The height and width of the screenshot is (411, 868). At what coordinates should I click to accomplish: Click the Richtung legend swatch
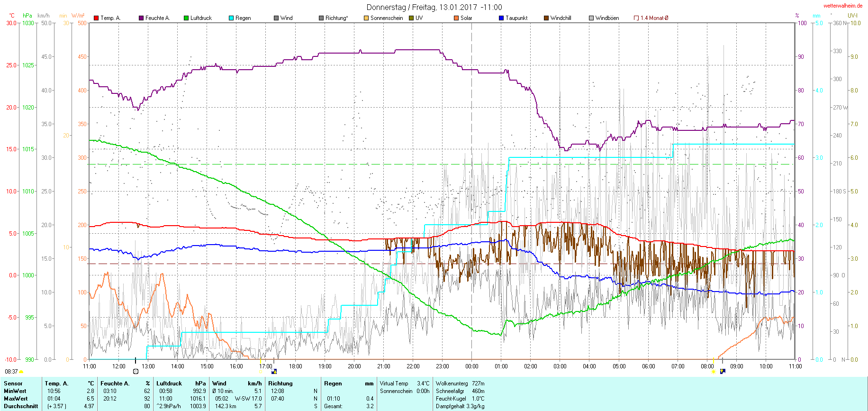tap(321, 18)
